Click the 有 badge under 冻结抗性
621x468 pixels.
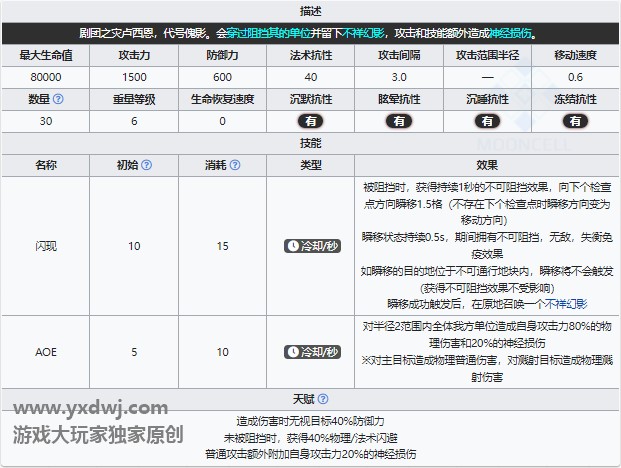point(574,121)
